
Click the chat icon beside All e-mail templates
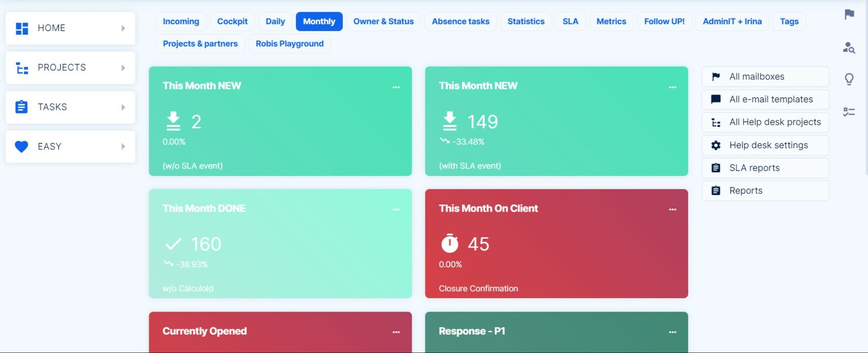[x=716, y=99]
